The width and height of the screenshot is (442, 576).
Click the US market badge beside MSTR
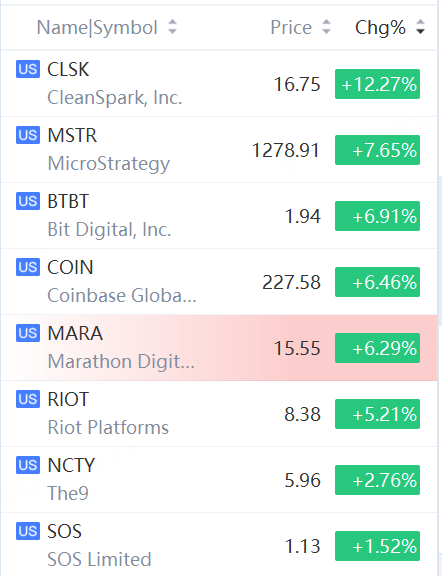pos(28,135)
